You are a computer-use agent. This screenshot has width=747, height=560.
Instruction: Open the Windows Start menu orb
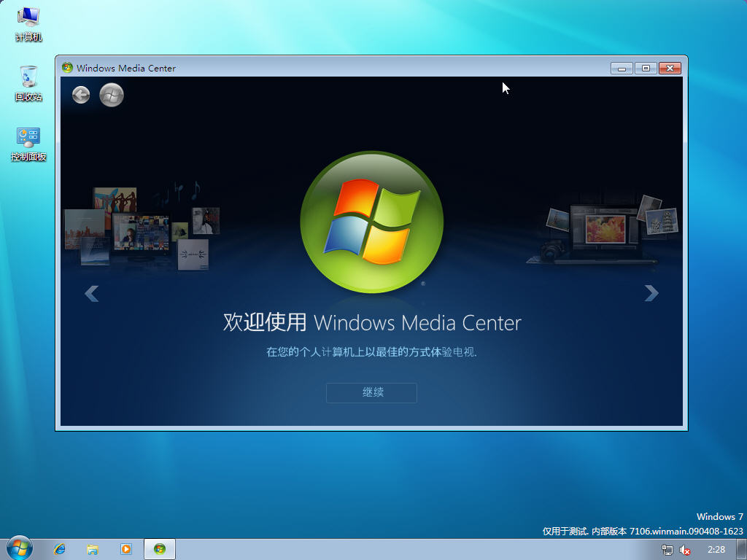(x=20, y=548)
